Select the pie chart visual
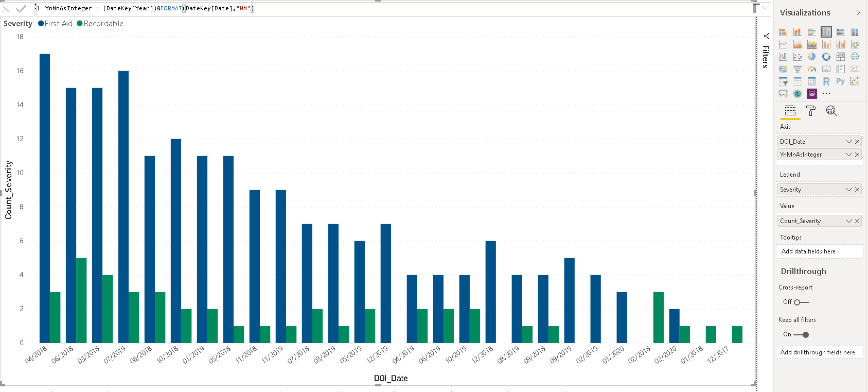This screenshot has width=868, height=392. pos(812,57)
